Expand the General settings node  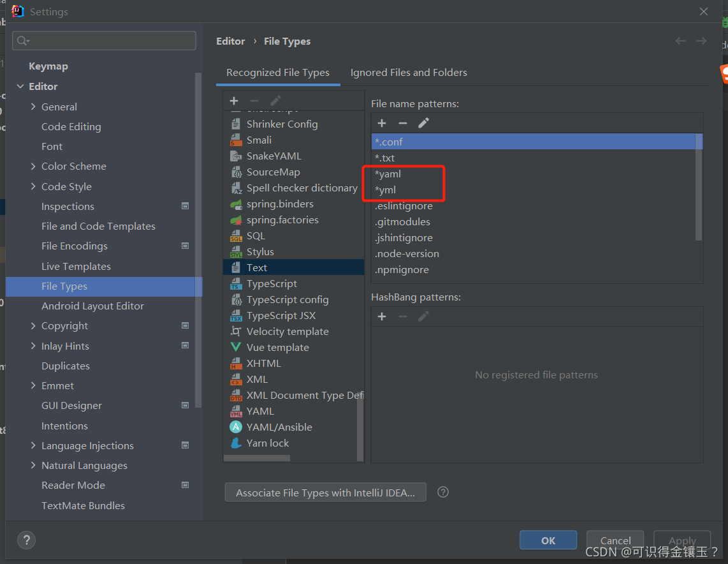click(x=33, y=107)
